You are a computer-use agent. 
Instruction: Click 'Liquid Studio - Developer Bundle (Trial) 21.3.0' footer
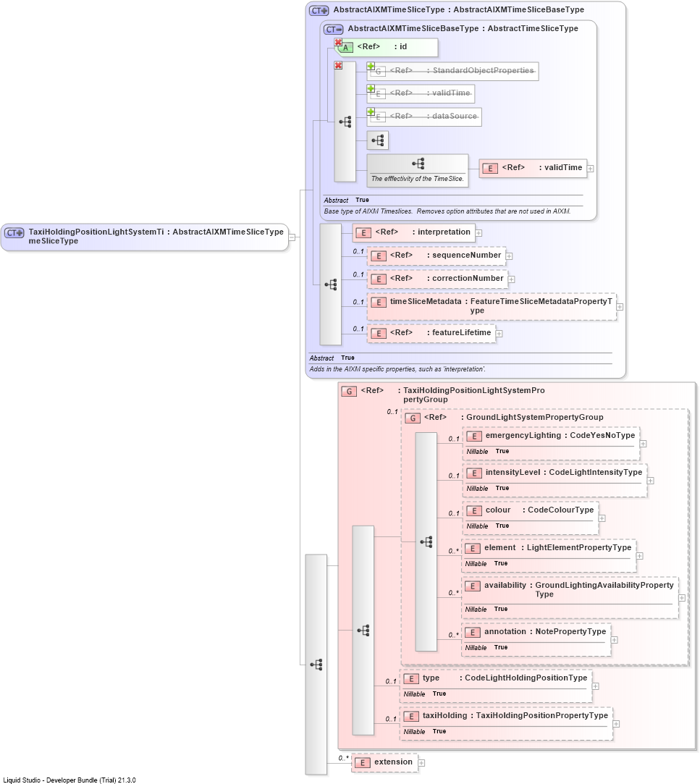click(x=69, y=780)
